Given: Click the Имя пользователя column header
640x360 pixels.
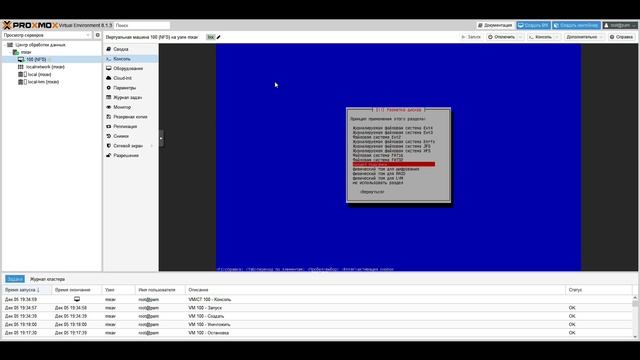Looking at the screenshot, I should click(160, 290).
